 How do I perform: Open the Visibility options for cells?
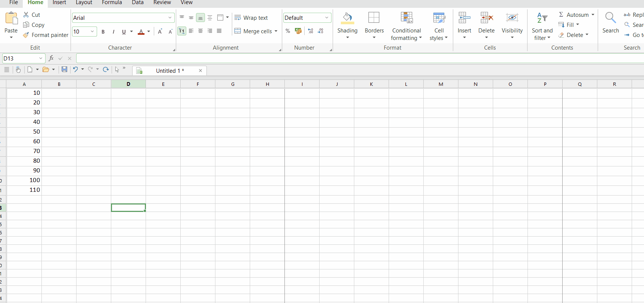coord(512,25)
